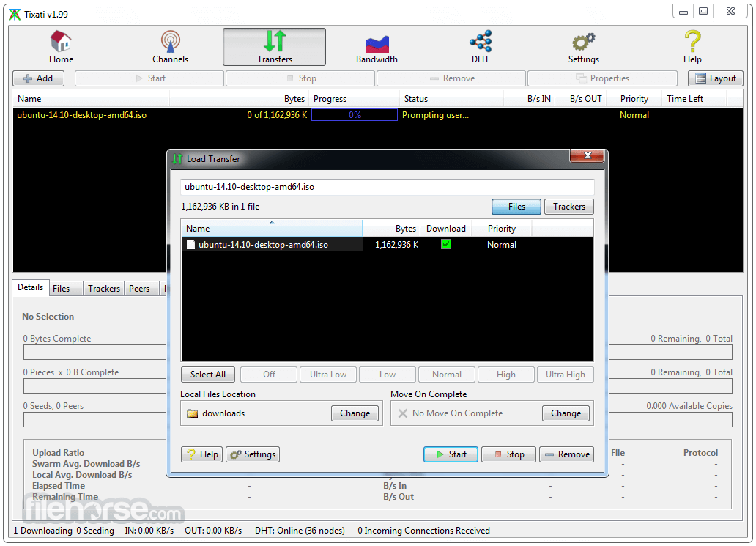The width and height of the screenshot is (756, 546).
Task: Sort transfers by Status column header
Action: pyautogui.click(x=451, y=99)
